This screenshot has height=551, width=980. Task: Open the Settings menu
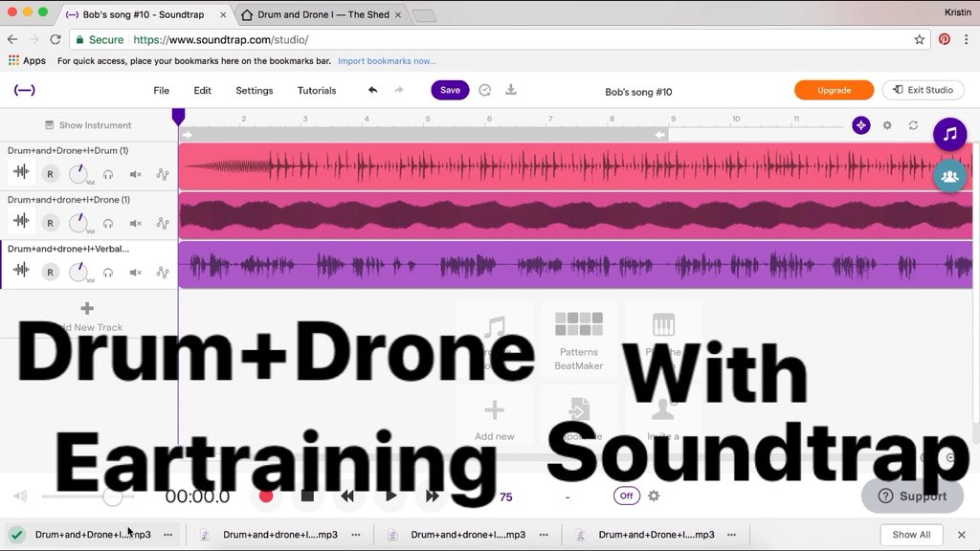(x=255, y=91)
